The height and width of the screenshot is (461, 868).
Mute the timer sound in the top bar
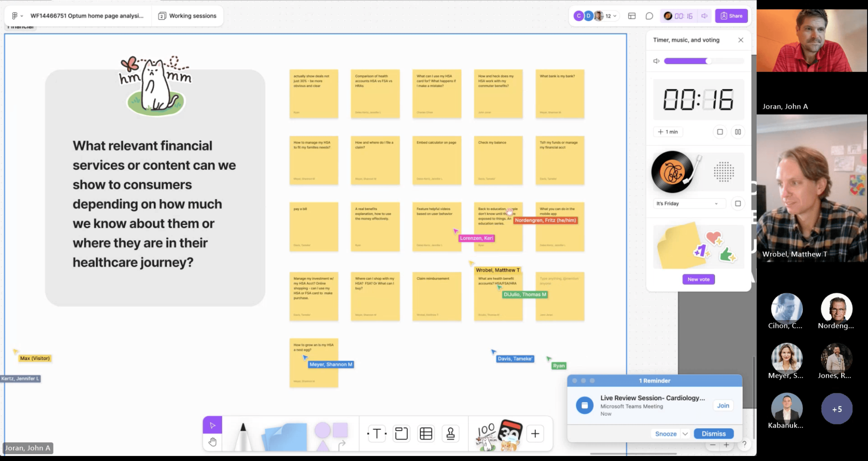tap(704, 16)
